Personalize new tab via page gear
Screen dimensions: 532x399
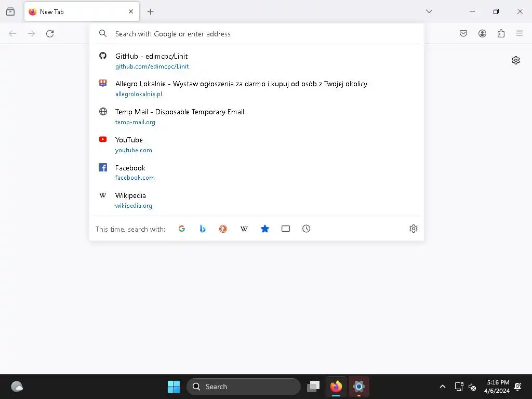tap(516, 60)
